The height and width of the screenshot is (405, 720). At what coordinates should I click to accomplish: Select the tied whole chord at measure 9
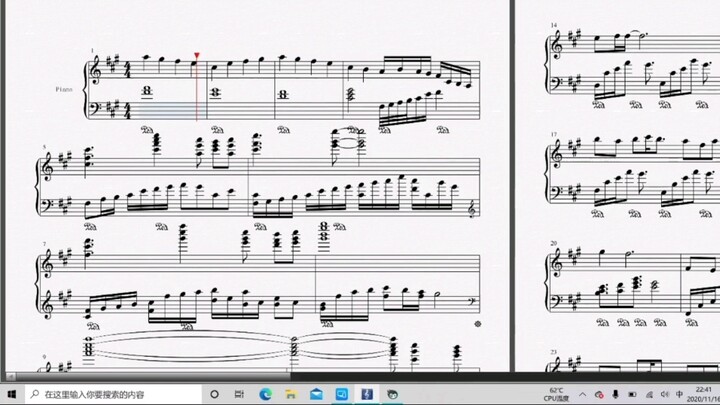[x=89, y=347]
